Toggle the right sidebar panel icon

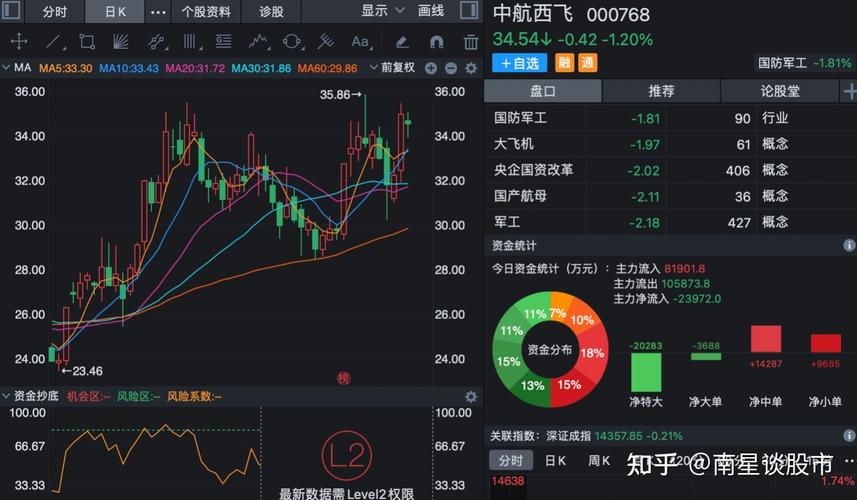click(469, 10)
